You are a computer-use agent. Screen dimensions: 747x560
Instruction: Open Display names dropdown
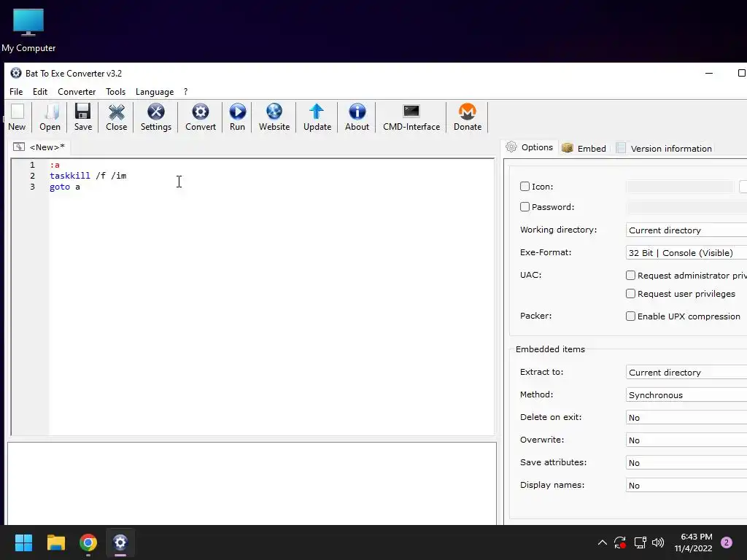coord(686,485)
